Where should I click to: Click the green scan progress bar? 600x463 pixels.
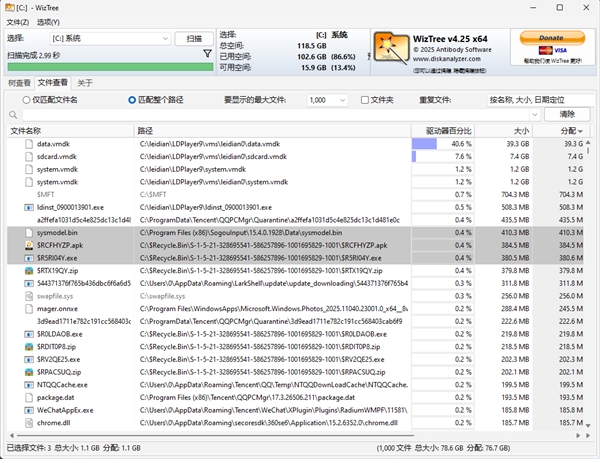(110, 67)
